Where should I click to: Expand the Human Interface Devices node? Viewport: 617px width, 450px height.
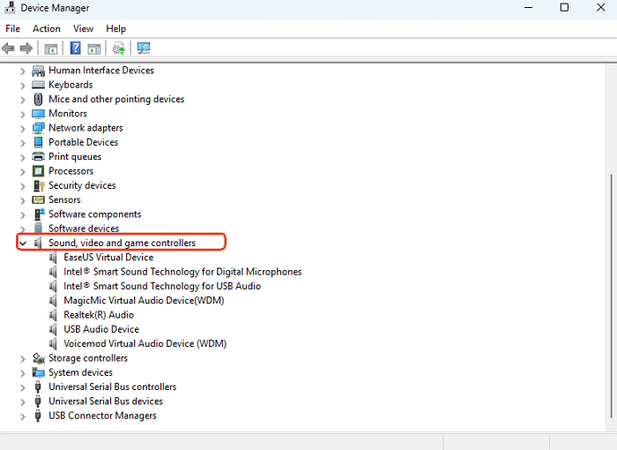23,71
